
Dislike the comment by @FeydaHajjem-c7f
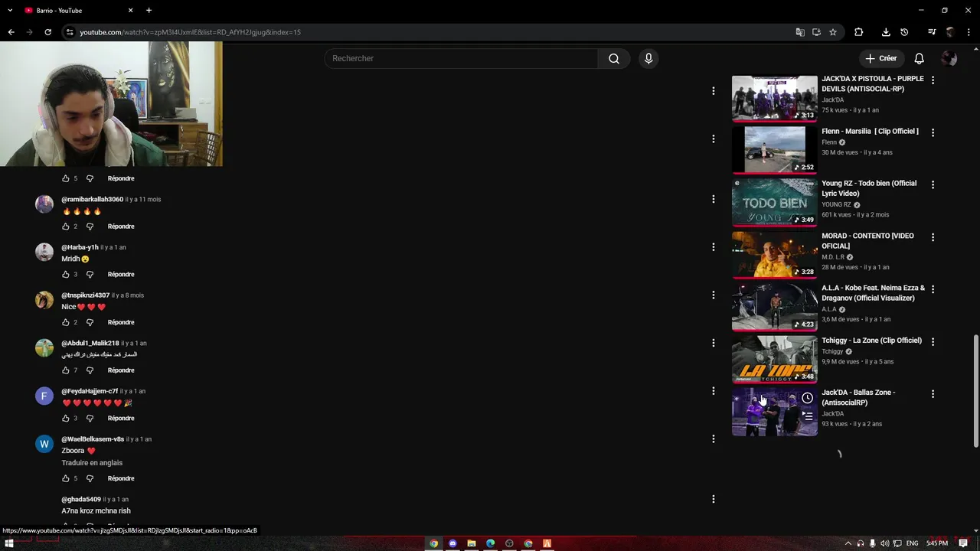(90, 418)
